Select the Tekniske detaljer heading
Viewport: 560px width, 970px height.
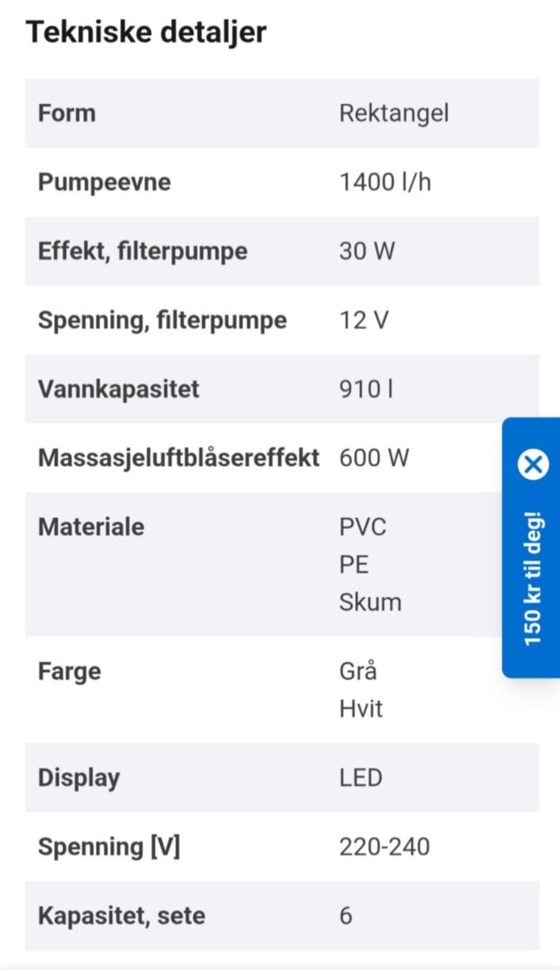(x=146, y=31)
